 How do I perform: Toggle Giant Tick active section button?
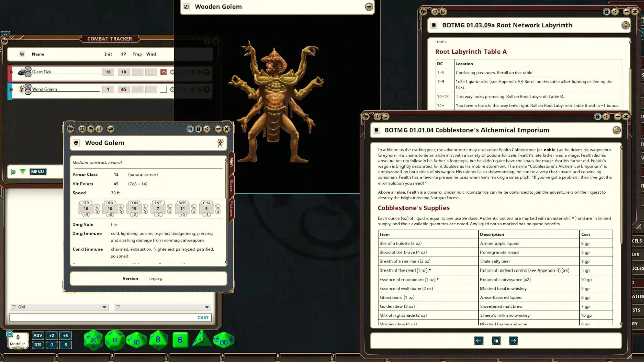163,72
